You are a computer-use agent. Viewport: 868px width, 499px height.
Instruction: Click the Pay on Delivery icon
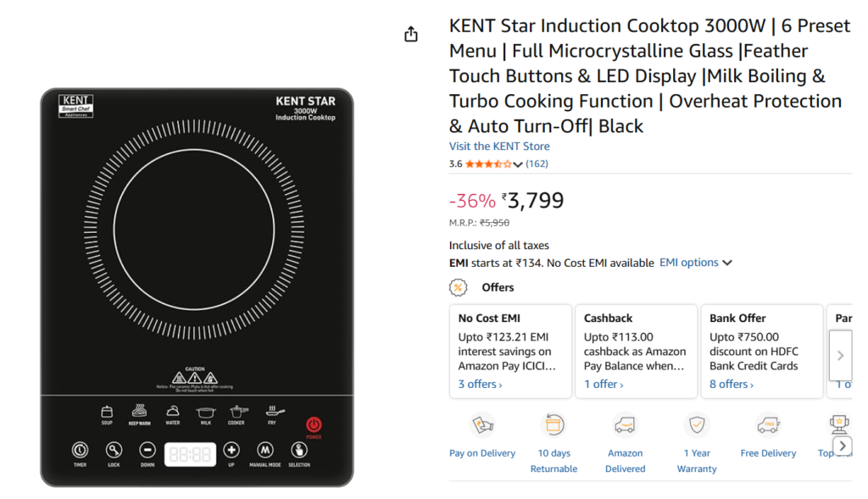[482, 424]
